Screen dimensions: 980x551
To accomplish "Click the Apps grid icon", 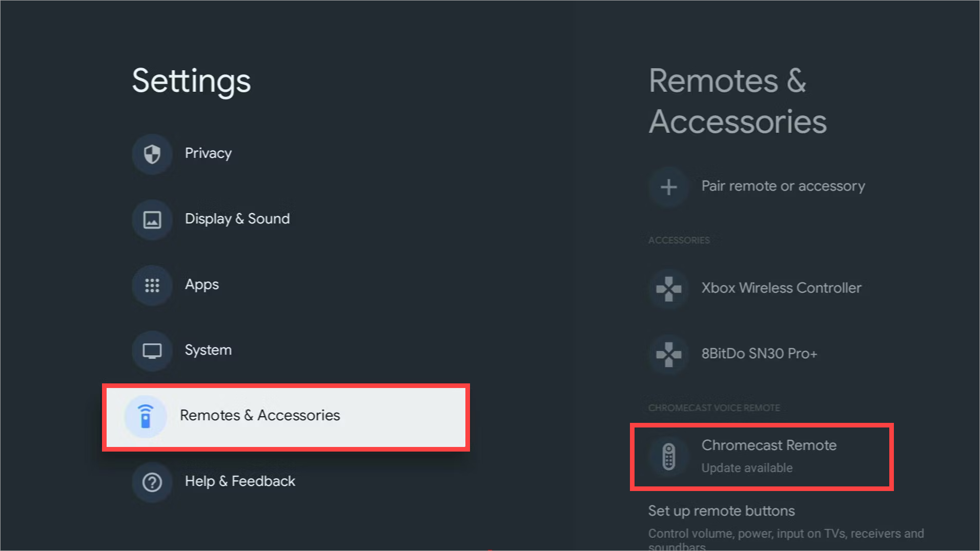I will (152, 285).
